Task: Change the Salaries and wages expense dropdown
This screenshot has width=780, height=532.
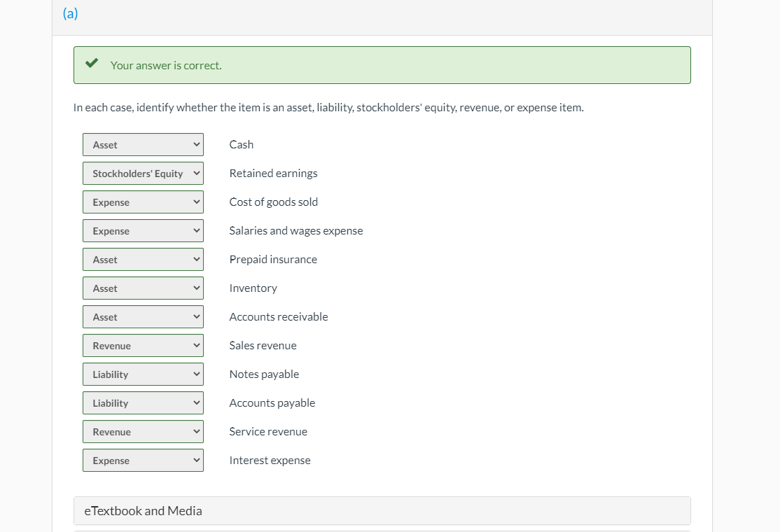Action: (143, 231)
